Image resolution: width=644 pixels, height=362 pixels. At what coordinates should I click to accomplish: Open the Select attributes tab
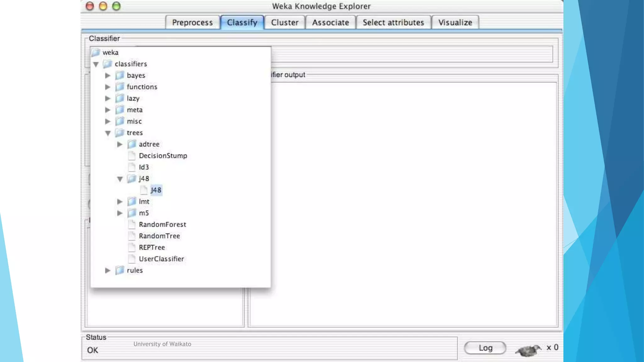coord(393,23)
